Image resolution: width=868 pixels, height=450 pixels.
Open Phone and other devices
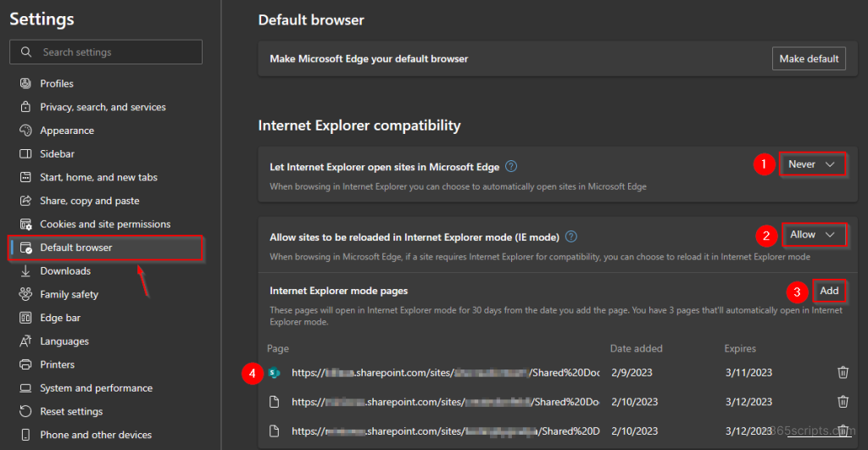pyautogui.click(x=96, y=435)
